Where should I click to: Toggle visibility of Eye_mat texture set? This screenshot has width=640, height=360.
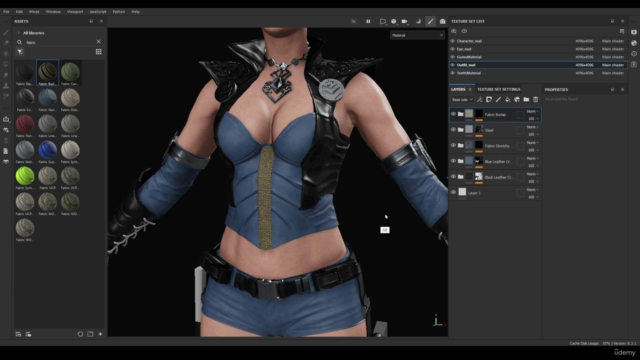[x=452, y=49]
